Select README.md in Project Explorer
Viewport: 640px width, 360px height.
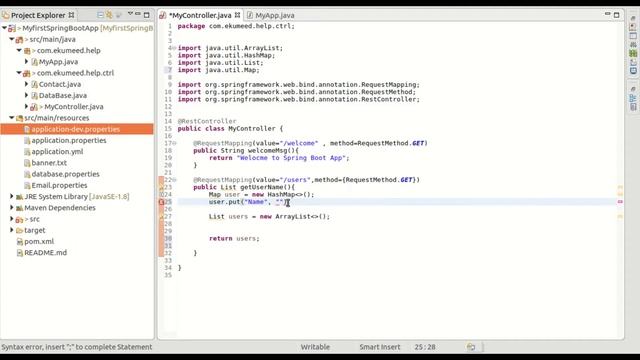point(45,253)
